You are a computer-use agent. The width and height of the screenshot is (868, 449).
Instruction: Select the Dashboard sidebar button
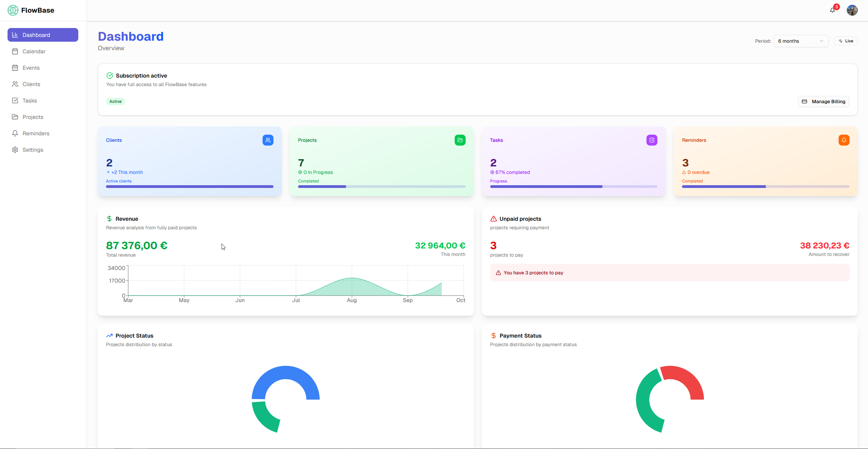[43, 35]
